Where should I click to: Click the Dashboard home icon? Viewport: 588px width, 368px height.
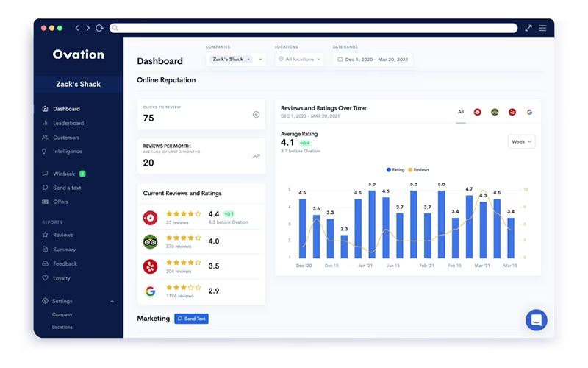tap(45, 108)
